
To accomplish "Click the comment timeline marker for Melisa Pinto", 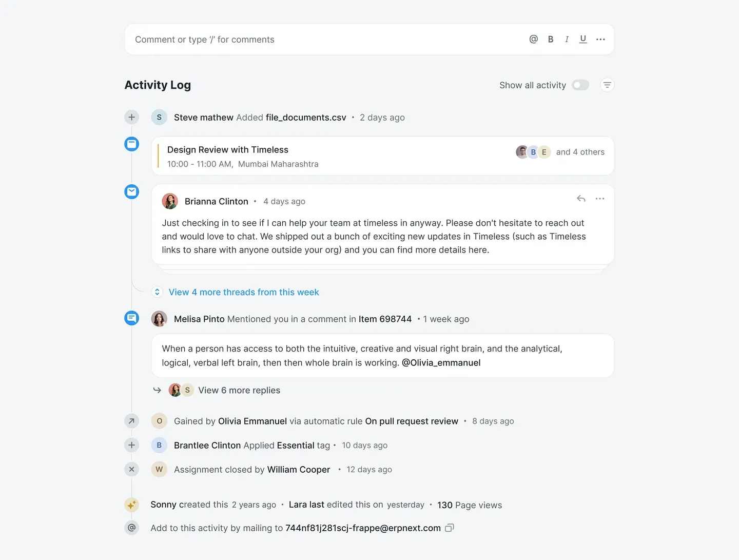I will [x=132, y=318].
